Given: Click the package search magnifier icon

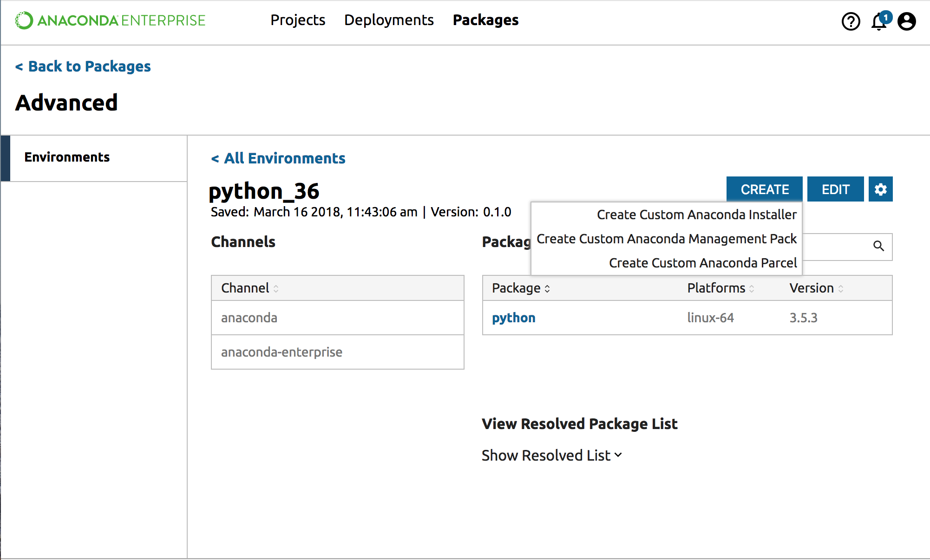Looking at the screenshot, I should [x=878, y=246].
